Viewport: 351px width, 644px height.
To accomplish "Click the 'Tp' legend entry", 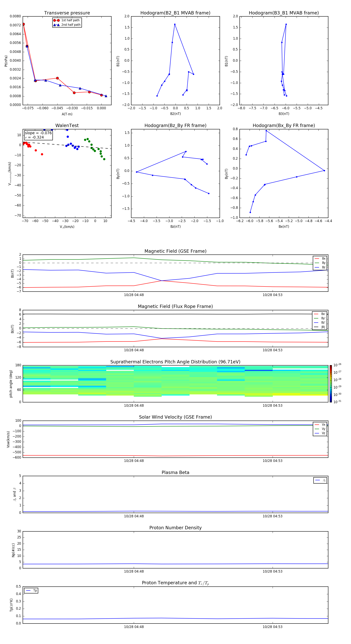I will click(x=31, y=591).
